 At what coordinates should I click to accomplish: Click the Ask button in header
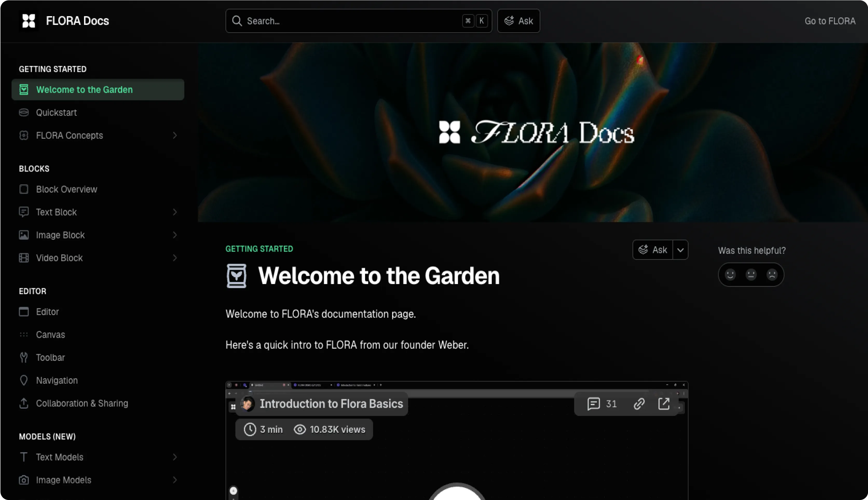[x=518, y=21]
